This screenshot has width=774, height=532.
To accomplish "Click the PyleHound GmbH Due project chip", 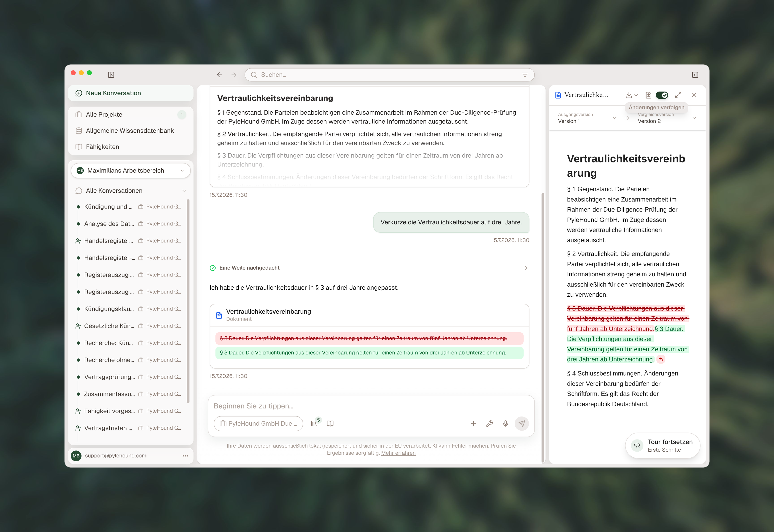I will 258,423.
